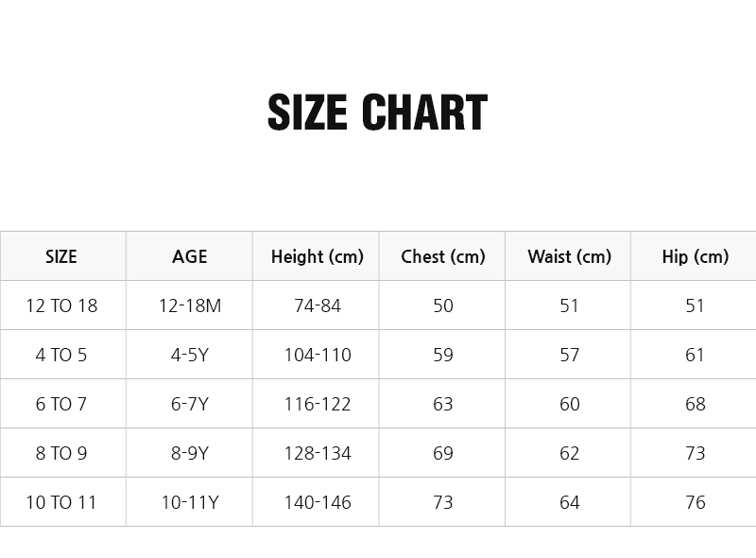Select the AGE column header
The image size is (756, 558).
click(190, 256)
